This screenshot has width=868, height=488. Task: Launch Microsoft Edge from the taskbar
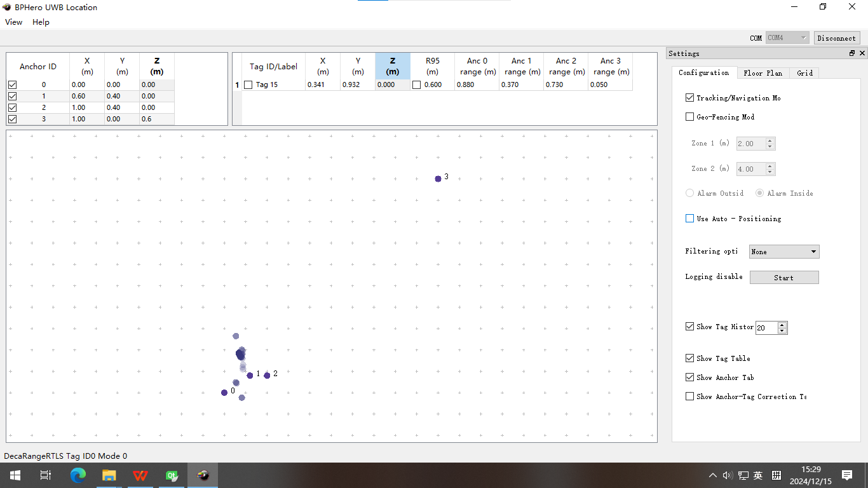pyautogui.click(x=78, y=475)
